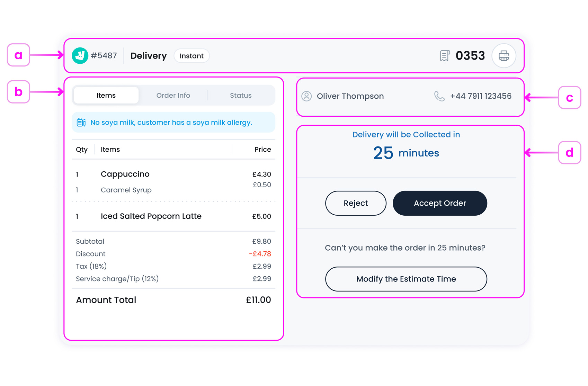Reject the delivery order

[355, 203]
